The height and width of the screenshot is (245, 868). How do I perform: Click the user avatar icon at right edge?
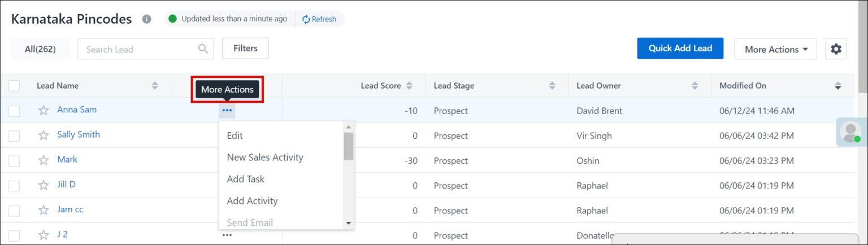point(850,132)
